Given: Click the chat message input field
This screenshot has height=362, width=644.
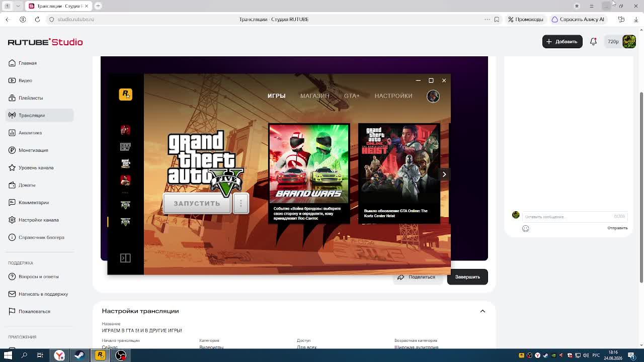Looking at the screenshot, I should tap(575, 217).
